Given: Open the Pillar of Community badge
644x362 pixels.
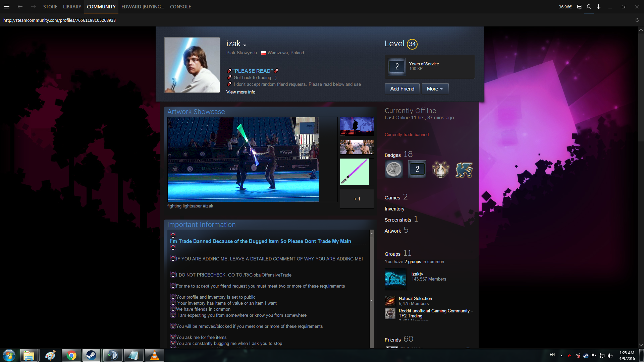Looking at the screenshot, I should [394, 169].
